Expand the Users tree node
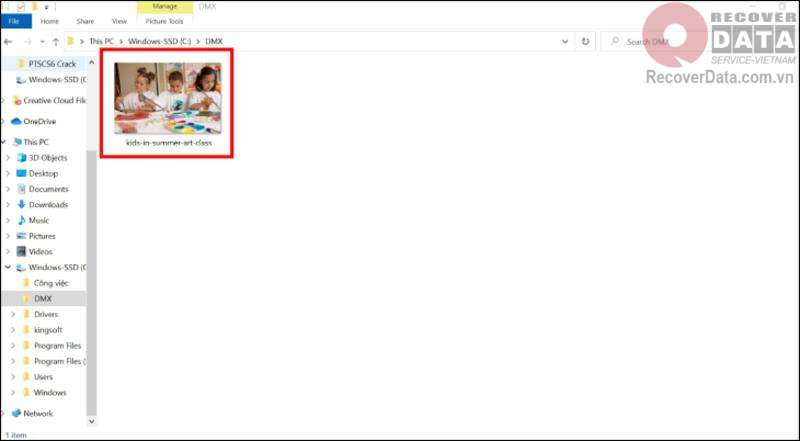 (x=13, y=377)
